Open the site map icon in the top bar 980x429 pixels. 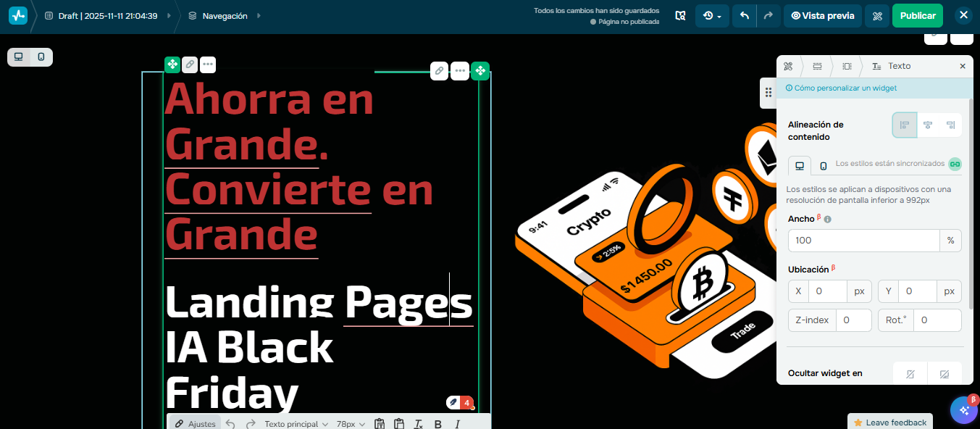point(680,15)
